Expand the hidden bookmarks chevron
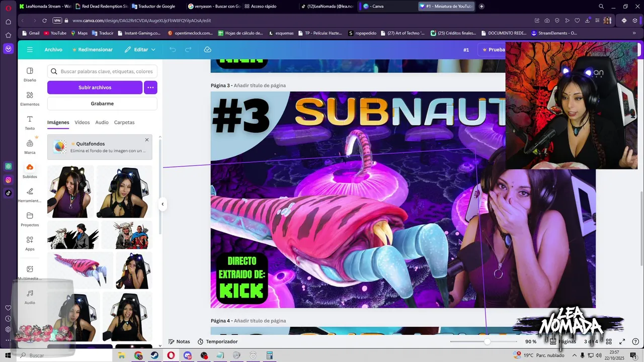 pyautogui.click(x=634, y=33)
